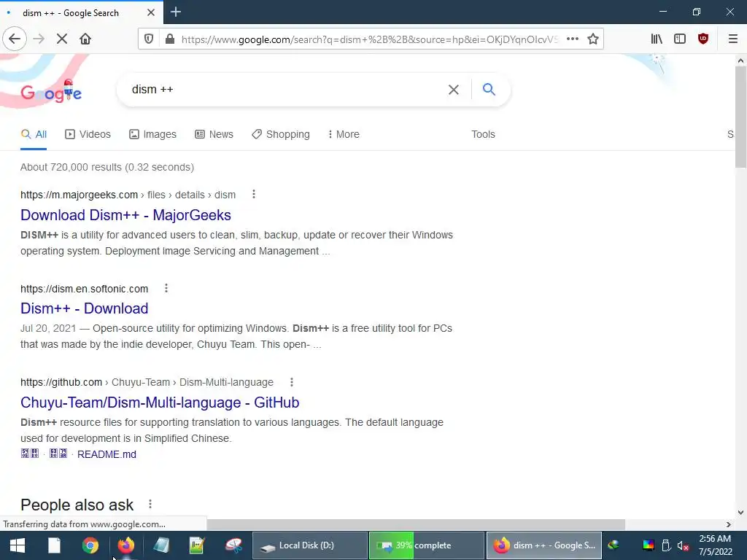The image size is (747, 560).
Task: Click the github.com Chuyu-Team breadcrumb
Action: click(147, 382)
